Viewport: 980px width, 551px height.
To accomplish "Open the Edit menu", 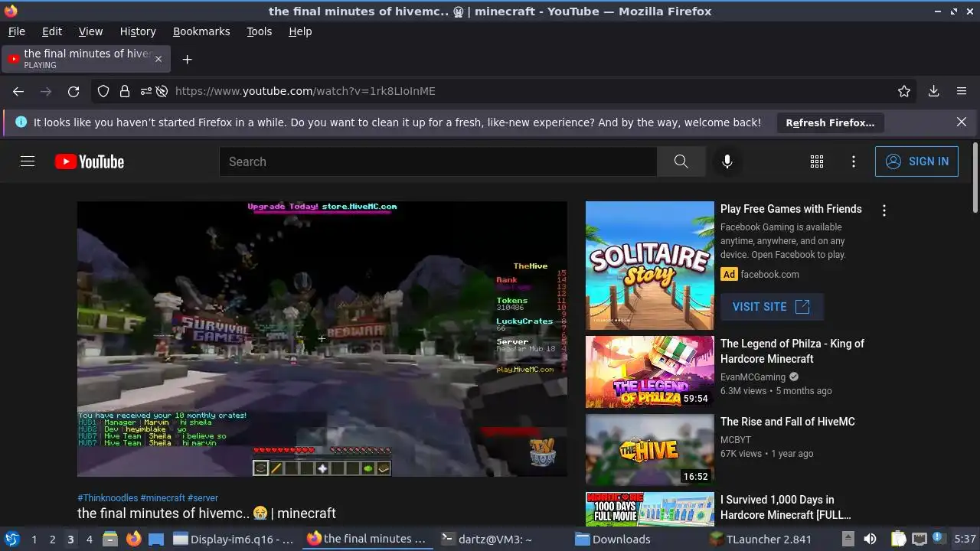I will point(52,31).
